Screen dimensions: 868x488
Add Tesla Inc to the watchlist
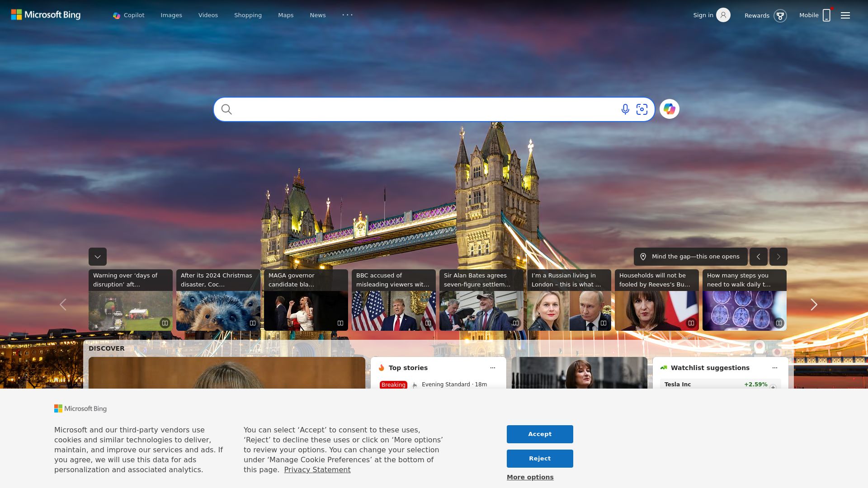(773, 387)
